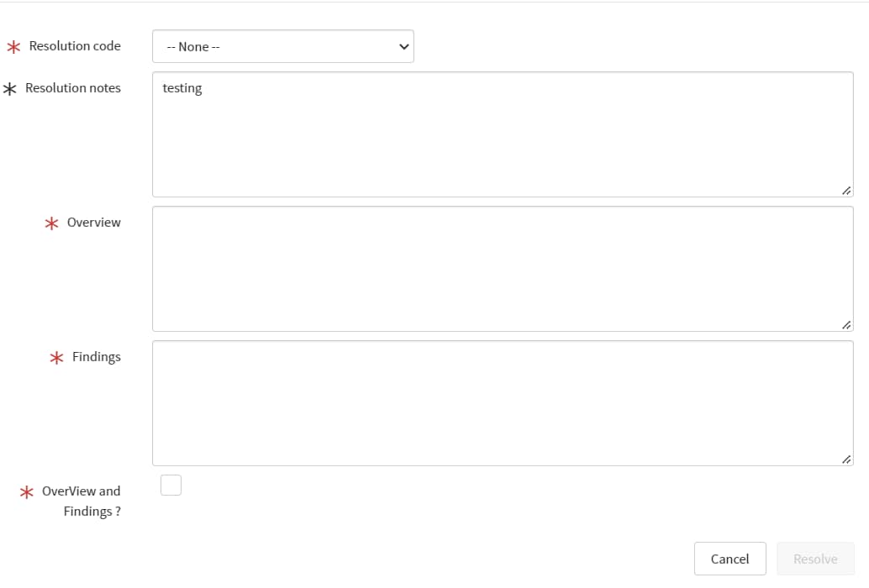Open the Resolution code dropdown
The width and height of the screenshot is (869, 588).
[282, 46]
